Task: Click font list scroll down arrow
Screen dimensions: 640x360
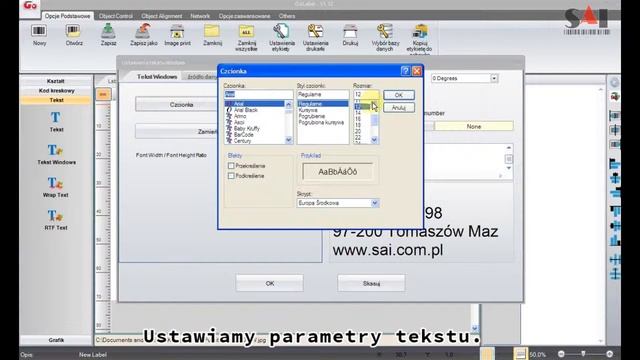Action: click(x=289, y=140)
